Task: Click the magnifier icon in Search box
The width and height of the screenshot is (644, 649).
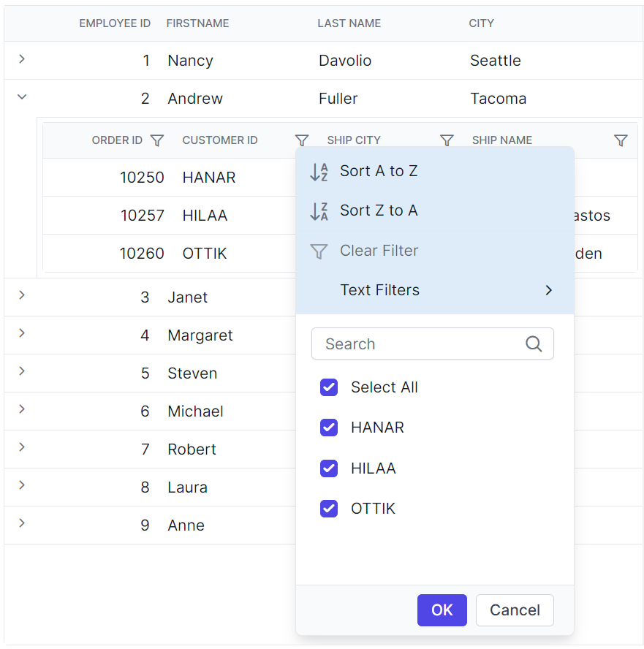Action: pos(534,344)
